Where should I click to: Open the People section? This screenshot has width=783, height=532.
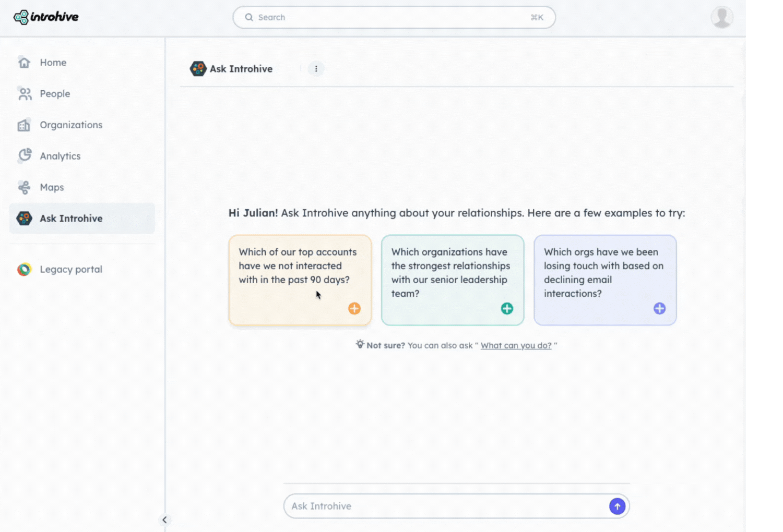tap(82, 94)
